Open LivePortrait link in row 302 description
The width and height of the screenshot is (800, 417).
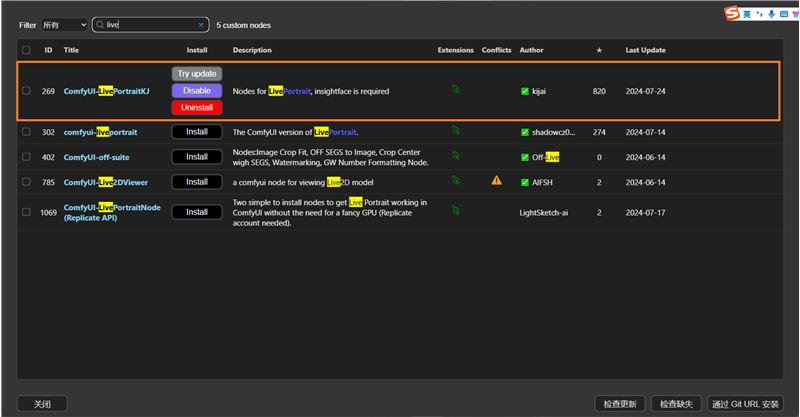click(x=335, y=132)
